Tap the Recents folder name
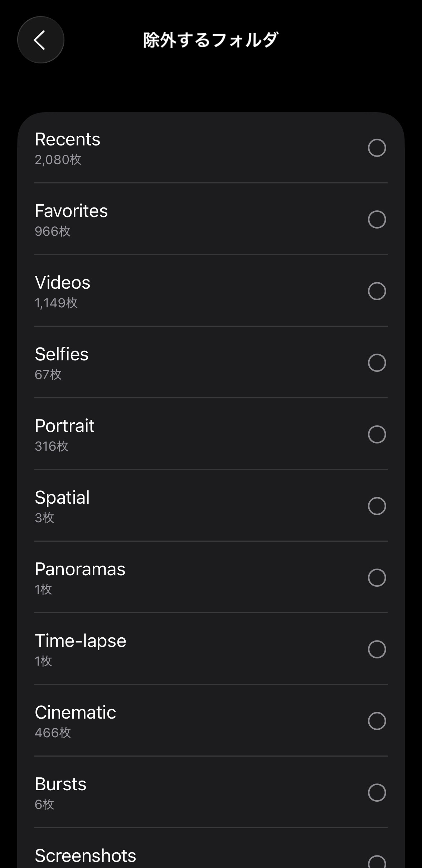The image size is (422, 868). click(67, 139)
